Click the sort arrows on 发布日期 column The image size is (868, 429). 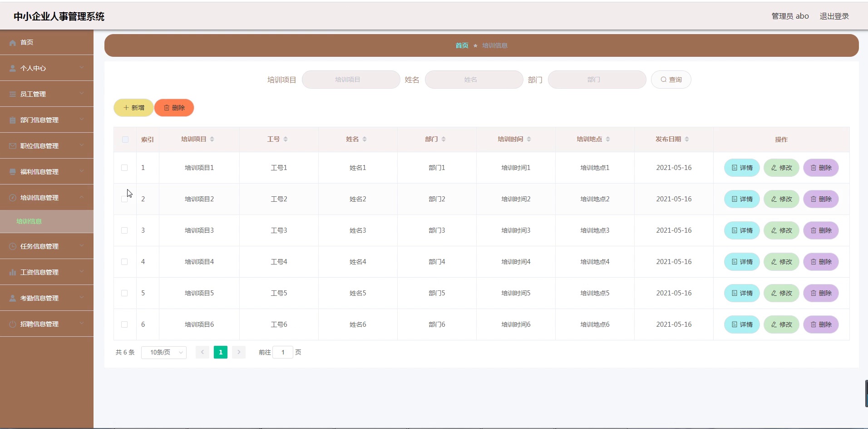click(x=687, y=140)
